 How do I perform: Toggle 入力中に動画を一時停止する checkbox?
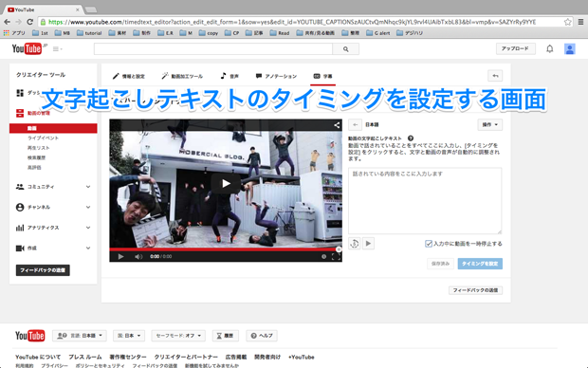pos(429,244)
